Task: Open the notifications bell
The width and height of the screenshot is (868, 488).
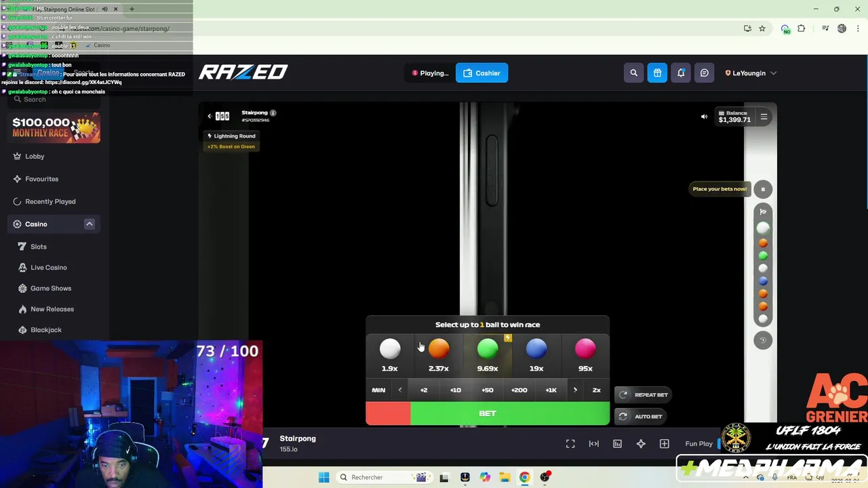Action: click(681, 73)
